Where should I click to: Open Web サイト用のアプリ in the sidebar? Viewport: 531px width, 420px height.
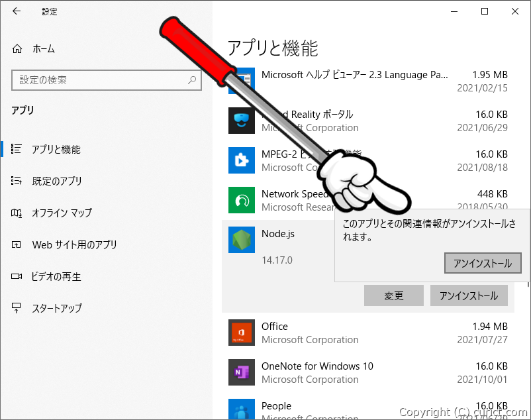pyautogui.click(x=75, y=244)
